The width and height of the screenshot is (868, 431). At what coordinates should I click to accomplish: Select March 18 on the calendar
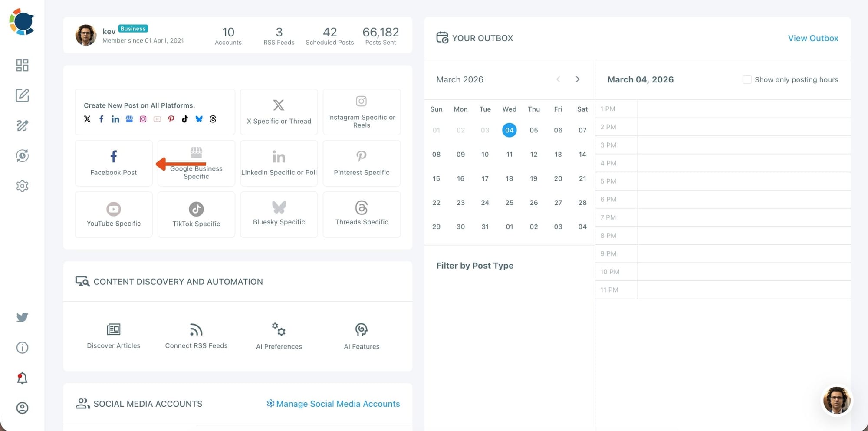pyautogui.click(x=509, y=178)
